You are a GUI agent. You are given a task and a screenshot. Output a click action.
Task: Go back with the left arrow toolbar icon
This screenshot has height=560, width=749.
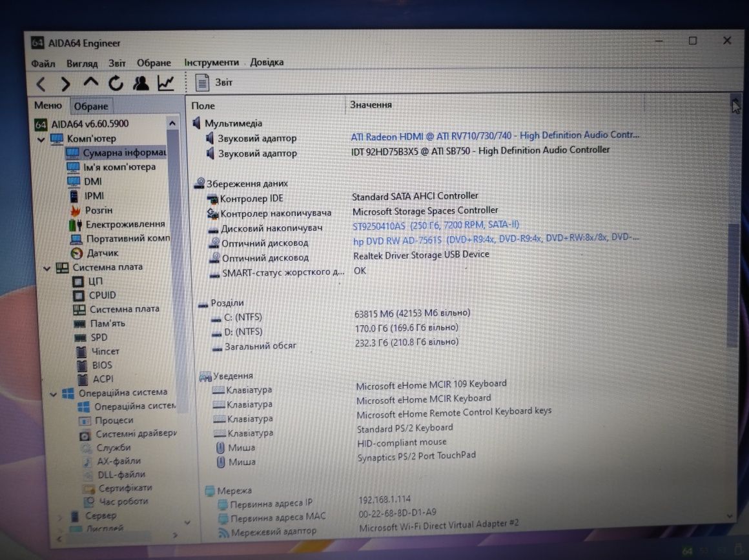pyautogui.click(x=41, y=84)
